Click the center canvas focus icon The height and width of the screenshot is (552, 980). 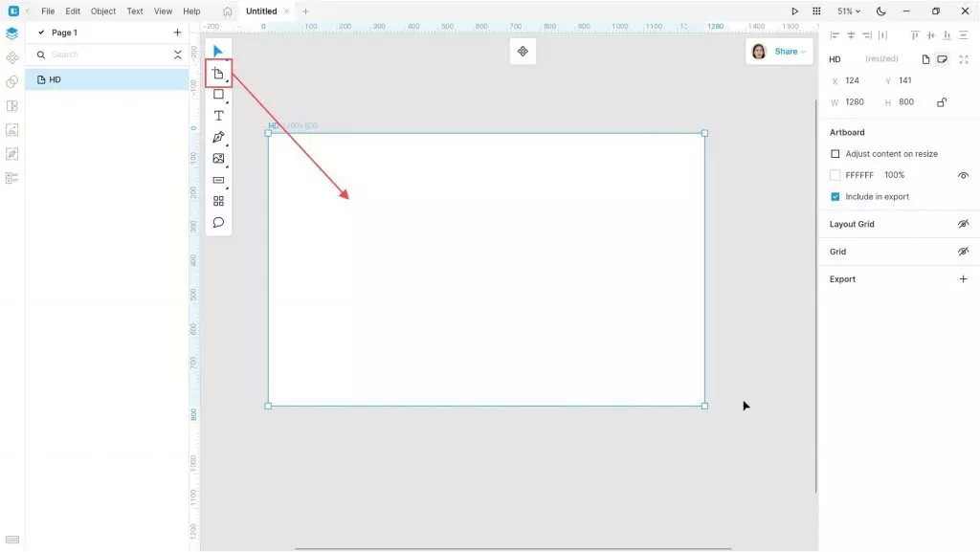tap(523, 52)
